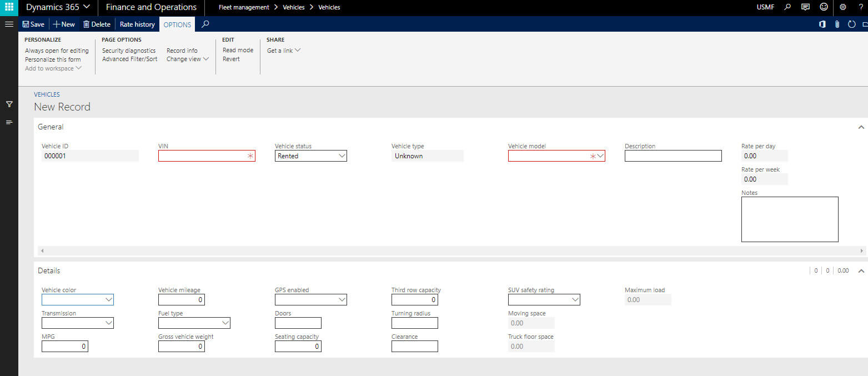Collapse the General section
The height and width of the screenshot is (376, 868).
pos(861,127)
